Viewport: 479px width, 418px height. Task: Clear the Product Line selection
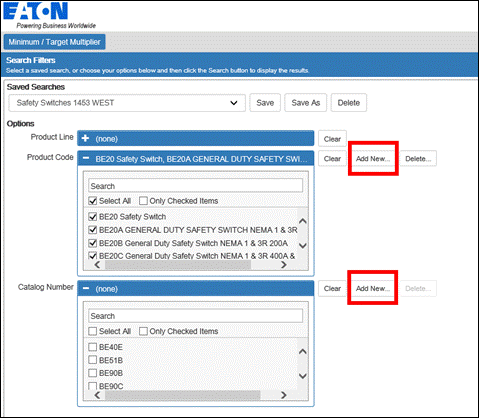point(332,139)
